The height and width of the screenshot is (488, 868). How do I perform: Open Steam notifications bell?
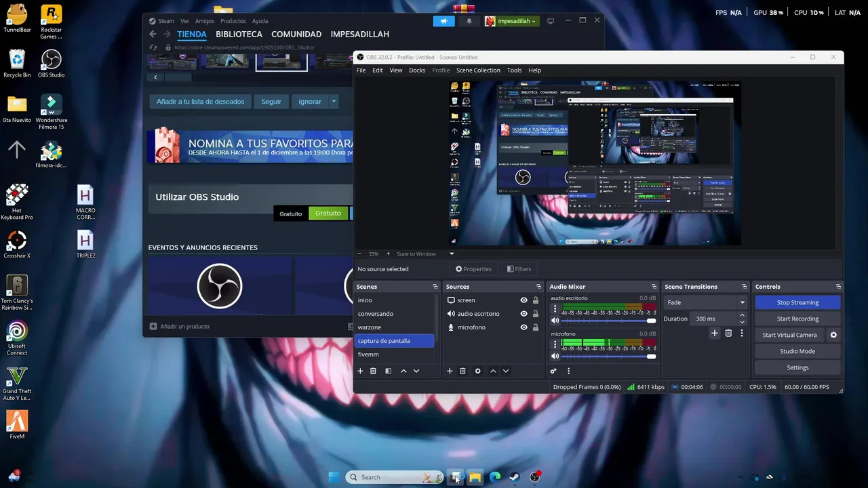(469, 21)
